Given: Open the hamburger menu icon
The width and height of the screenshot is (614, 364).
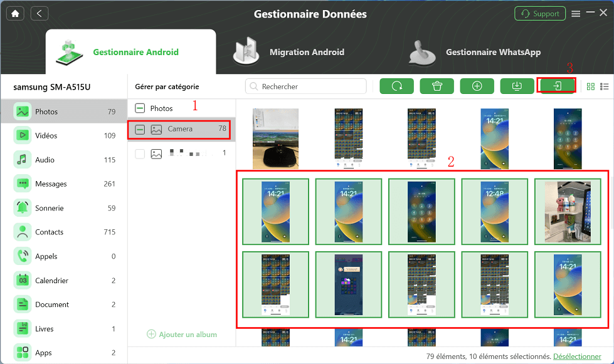Looking at the screenshot, I should [x=576, y=14].
